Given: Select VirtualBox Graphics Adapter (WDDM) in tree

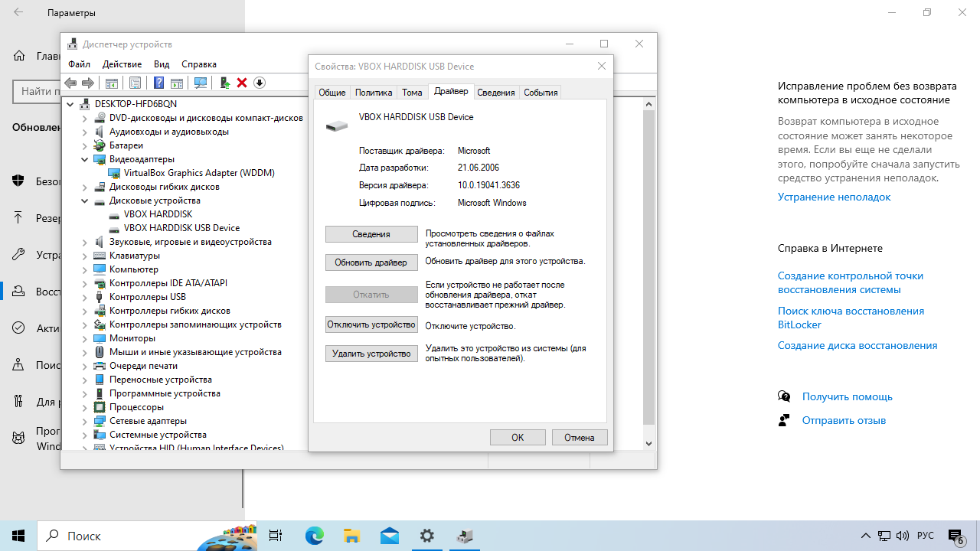Looking at the screenshot, I should 199,173.
